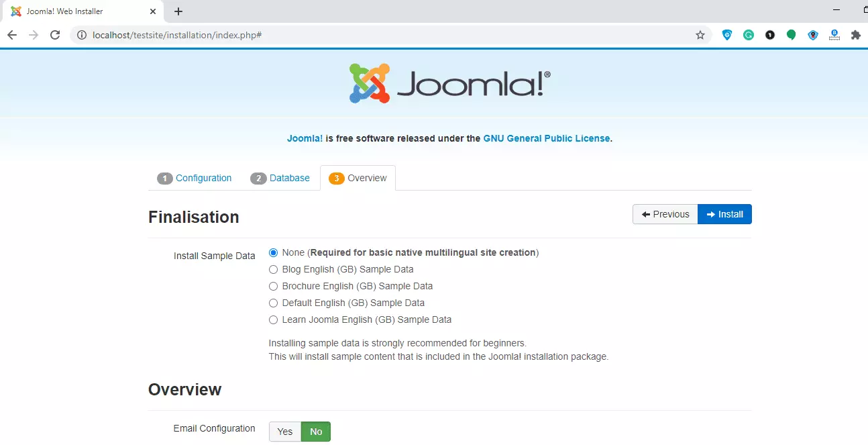Image resolution: width=868 pixels, height=445 pixels.
Task: Open the Joomla! link in license notice
Action: click(305, 138)
